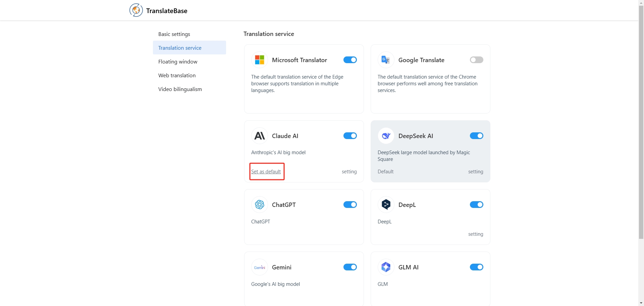Disable the Gemini toggle
Image resolution: width=644 pixels, height=306 pixels.
pos(350,267)
